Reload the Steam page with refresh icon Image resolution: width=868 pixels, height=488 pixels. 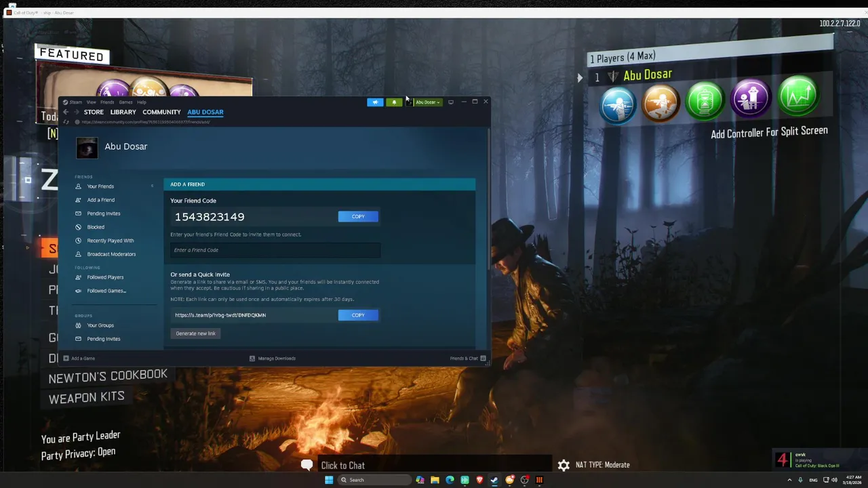[66, 122]
